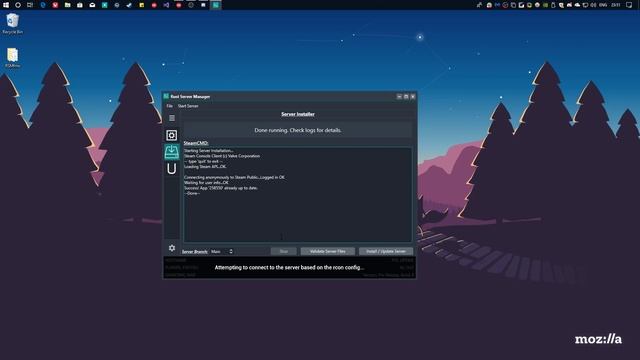Viewport: 640px width, 360px height.
Task: Open Task View on the taskbar
Action: [x=30, y=5]
